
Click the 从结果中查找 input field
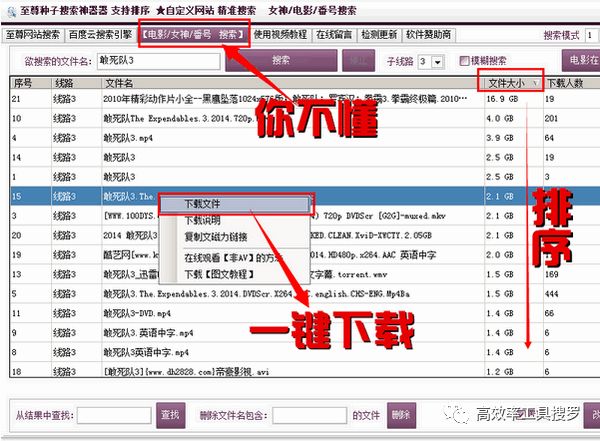tap(114, 415)
